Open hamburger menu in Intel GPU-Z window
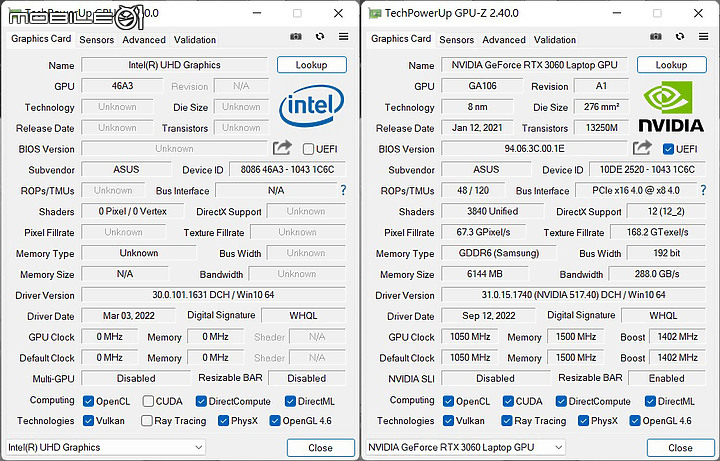The height and width of the screenshot is (461, 720). point(343,36)
